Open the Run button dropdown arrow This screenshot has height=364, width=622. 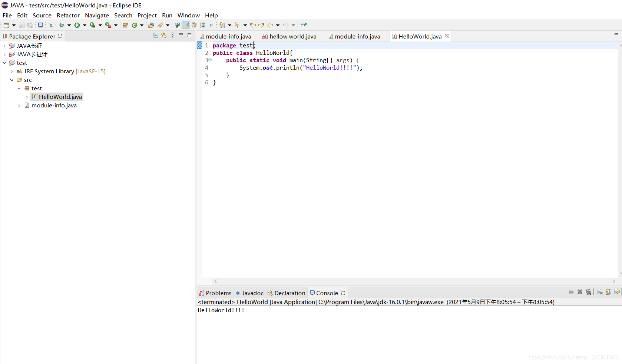click(x=85, y=25)
